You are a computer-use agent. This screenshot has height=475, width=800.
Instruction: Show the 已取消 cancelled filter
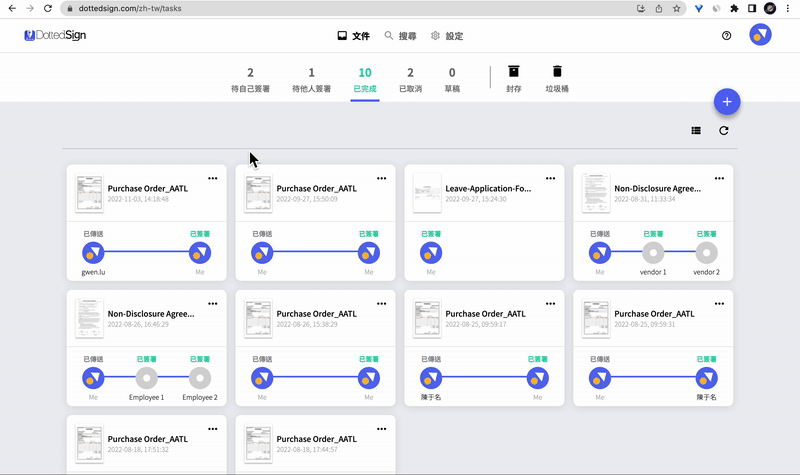[x=410, y=80]
